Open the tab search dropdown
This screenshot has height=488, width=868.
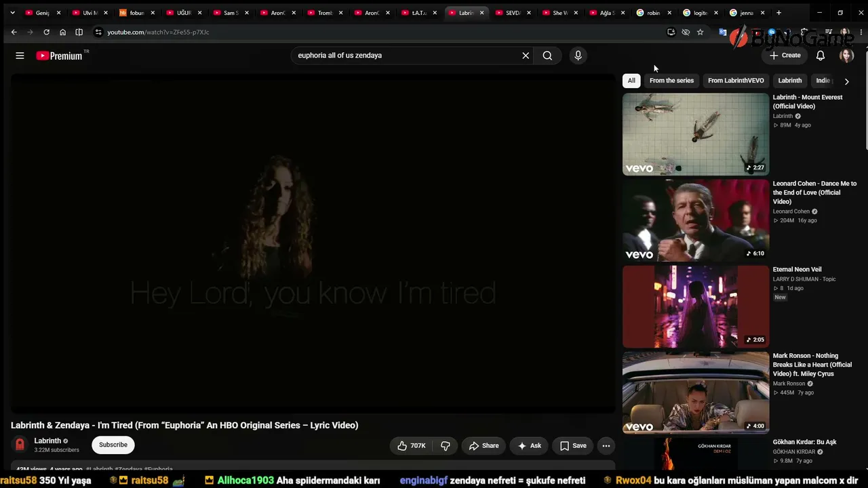12,13
